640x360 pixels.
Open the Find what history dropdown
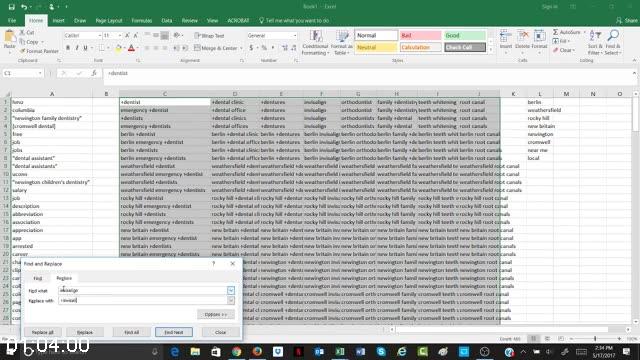(x=231, y=290)
